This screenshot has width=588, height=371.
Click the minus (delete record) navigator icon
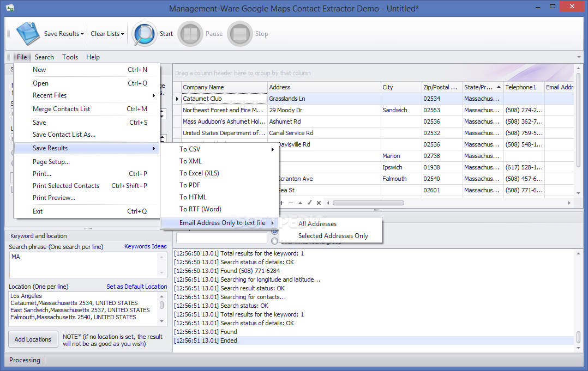291,203
